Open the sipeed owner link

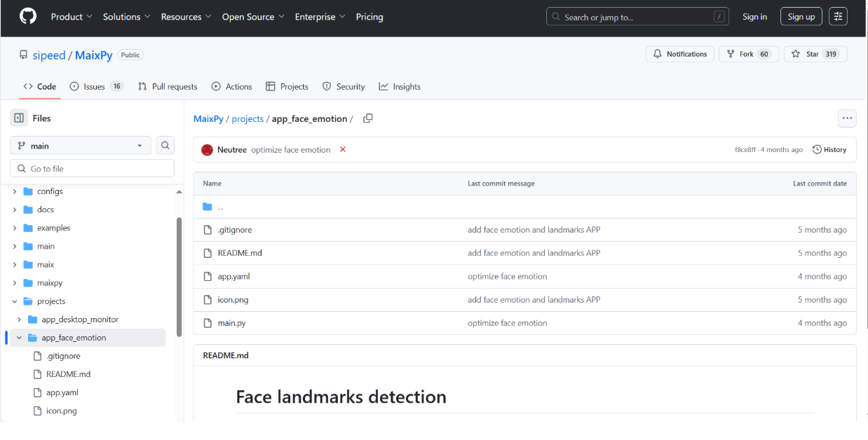pyautogui.click(x=49, y=55)
